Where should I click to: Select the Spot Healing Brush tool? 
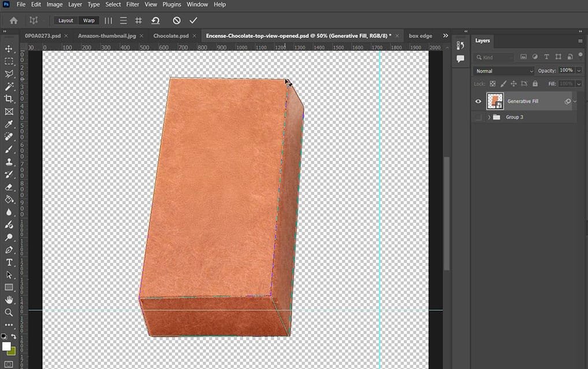[x=9, y=136]
